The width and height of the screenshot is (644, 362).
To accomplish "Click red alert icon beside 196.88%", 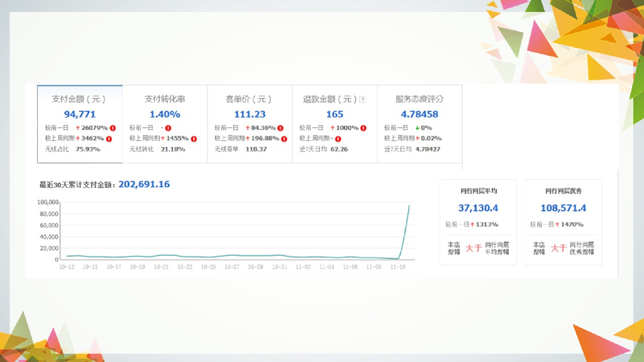I will 284,138.
